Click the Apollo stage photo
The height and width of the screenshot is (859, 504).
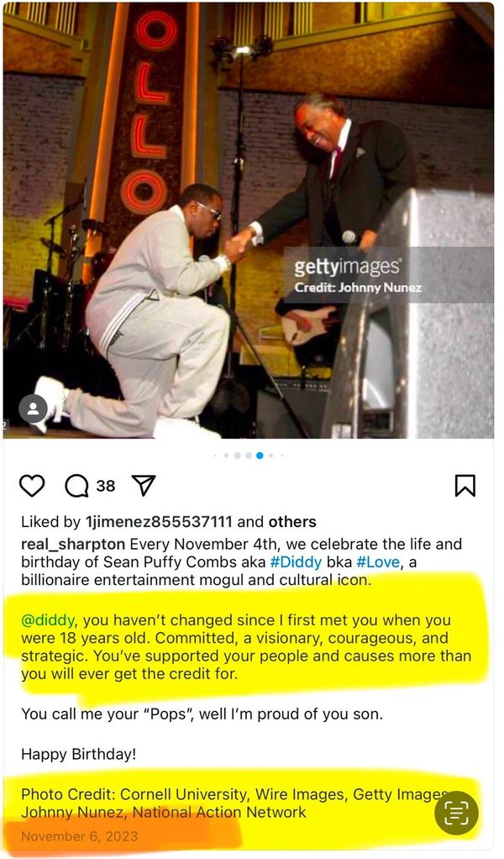[249, 220]
